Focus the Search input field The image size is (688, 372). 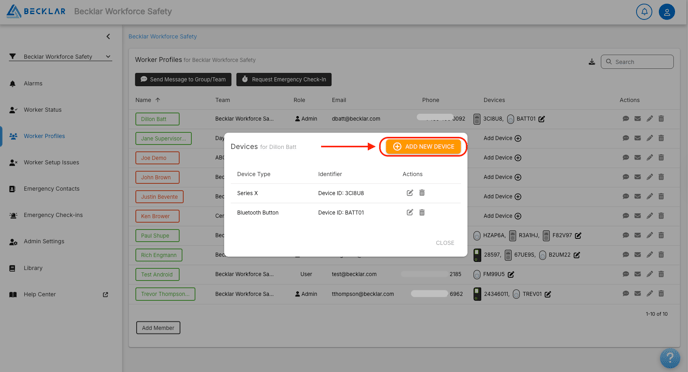637,62
